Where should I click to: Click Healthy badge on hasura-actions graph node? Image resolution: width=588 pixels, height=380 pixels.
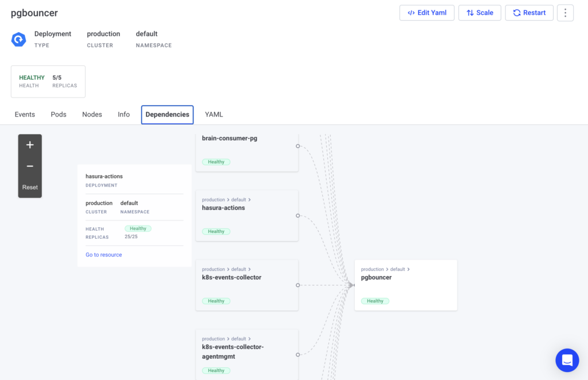click(216, 231)
